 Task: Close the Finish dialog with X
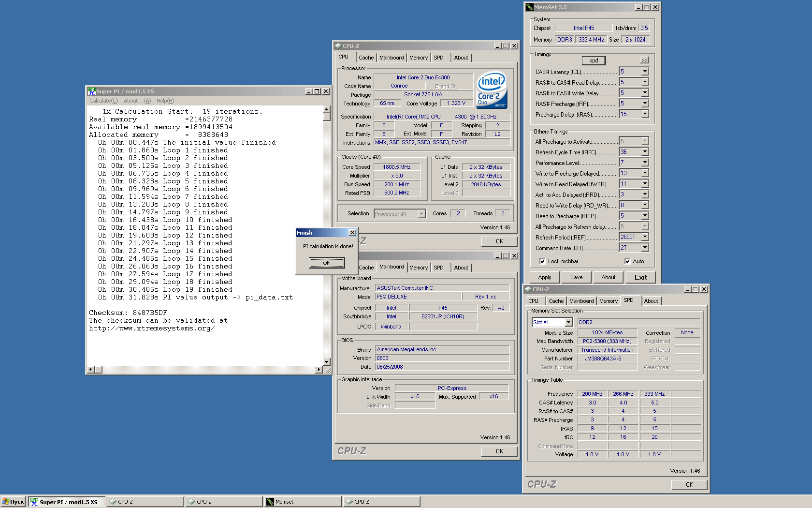[x=352, y=233]
